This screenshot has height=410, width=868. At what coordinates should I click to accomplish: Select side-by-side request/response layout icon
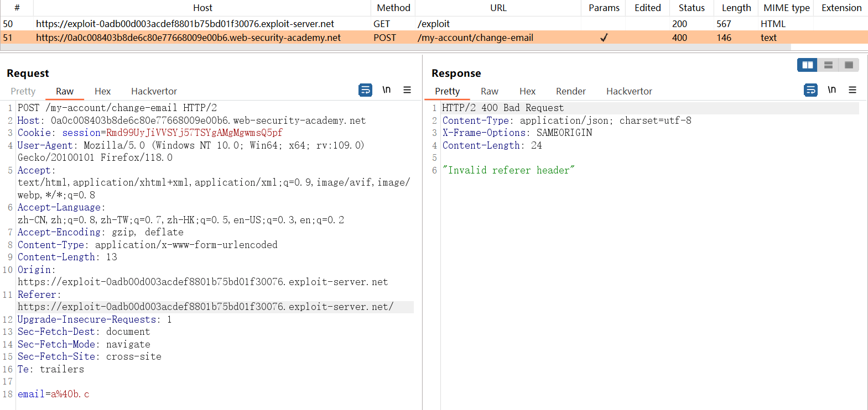point(807,65)
